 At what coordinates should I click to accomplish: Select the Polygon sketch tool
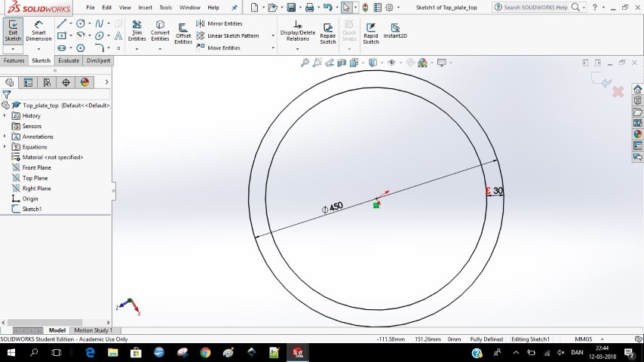(x=81, y=48)
